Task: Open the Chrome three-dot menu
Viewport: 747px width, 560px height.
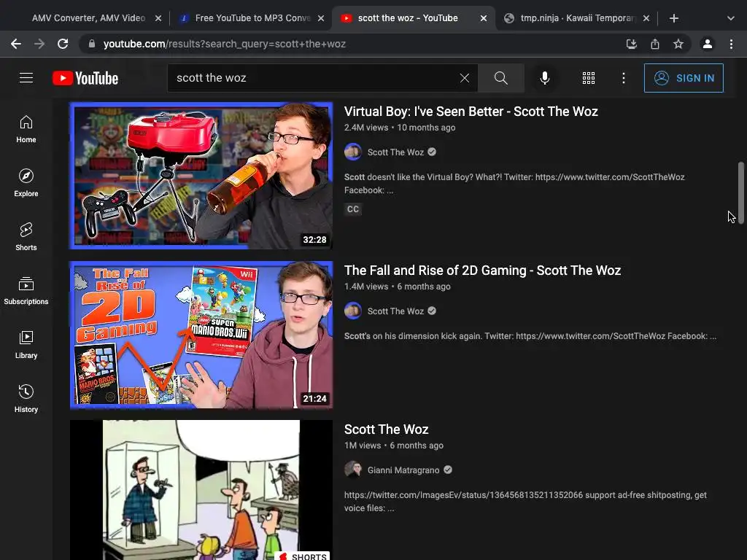Action: pos(731,44)
